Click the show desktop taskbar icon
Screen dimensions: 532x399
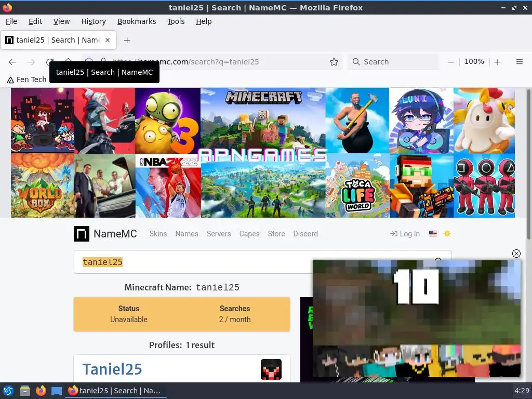click(57, 391)
